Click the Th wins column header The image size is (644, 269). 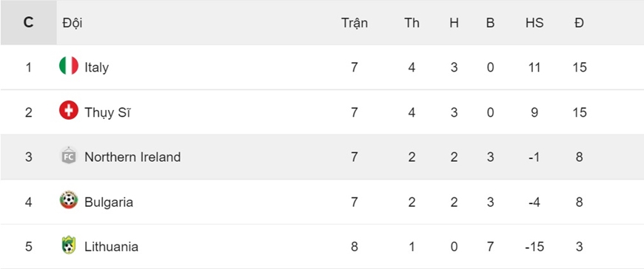coord(412,23)
